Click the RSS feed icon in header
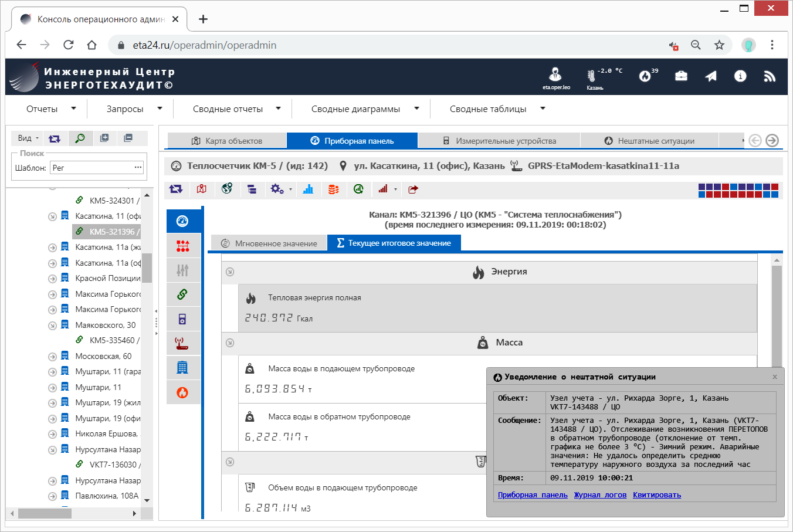 (770, 76)
